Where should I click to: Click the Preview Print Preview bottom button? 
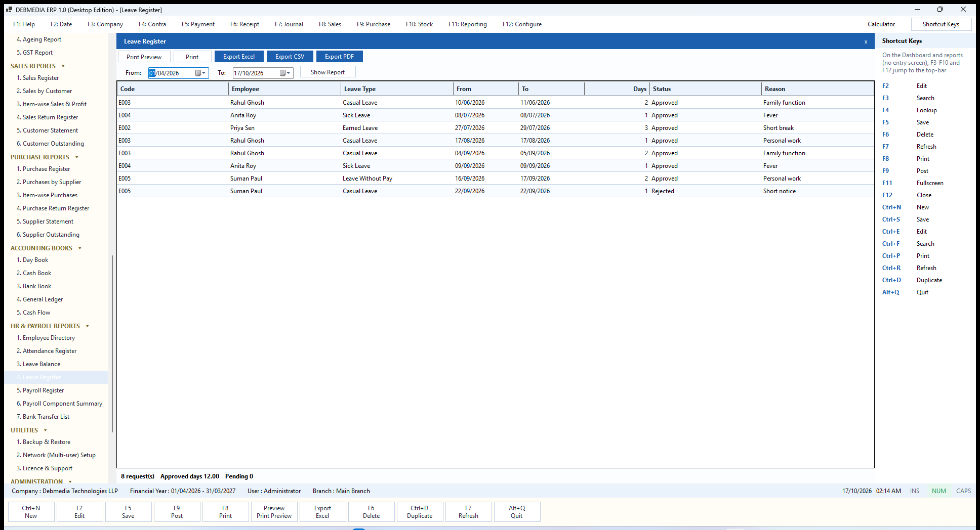point(274,512)
